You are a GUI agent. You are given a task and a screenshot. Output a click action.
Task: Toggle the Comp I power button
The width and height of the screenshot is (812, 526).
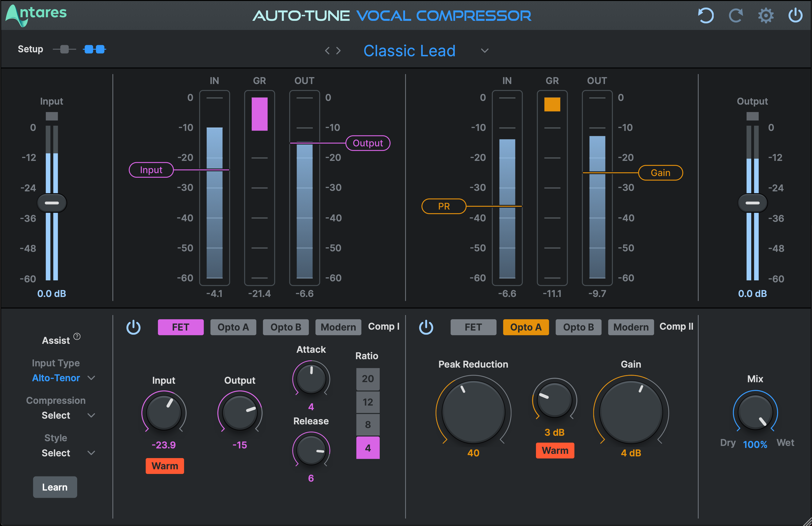[134, 327]
